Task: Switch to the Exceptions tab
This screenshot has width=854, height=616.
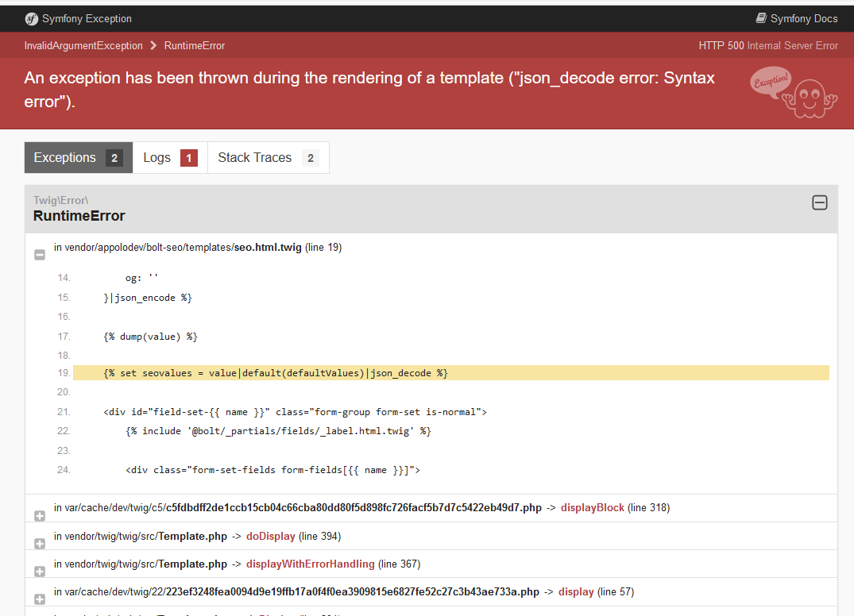Action: pyautogui.click(x=79, y=158)
